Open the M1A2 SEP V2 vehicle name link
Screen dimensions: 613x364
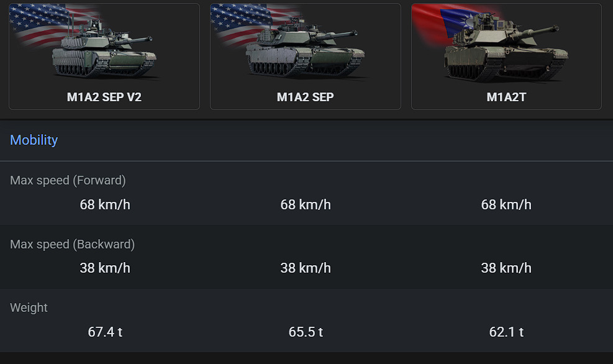coord(104,98)
